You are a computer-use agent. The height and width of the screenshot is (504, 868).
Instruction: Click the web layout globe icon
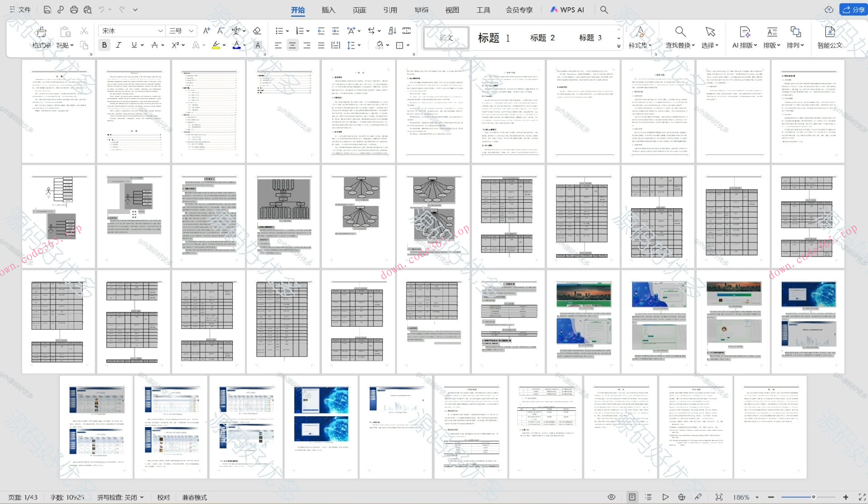click(x=682, y=497)
